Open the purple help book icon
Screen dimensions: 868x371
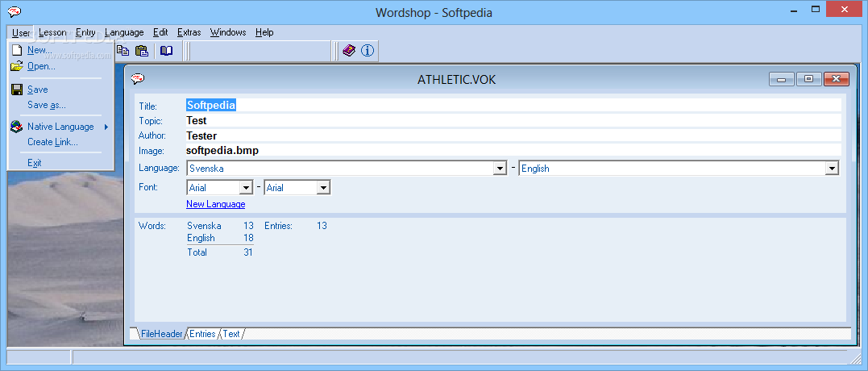(x=349, y=51)
